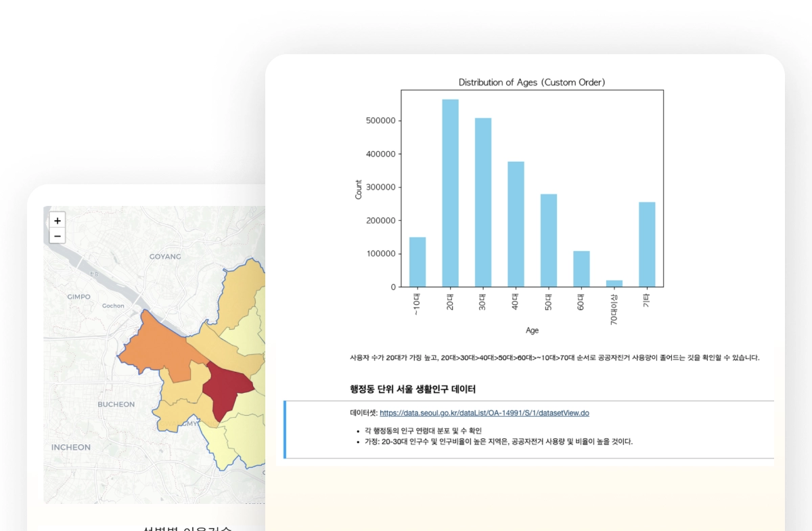Image resolution: width=812 pixels, height=531 pixels.
Task: Click the sentence starting 사용자 수가 20대가
Action: click(x=554, y=358)
